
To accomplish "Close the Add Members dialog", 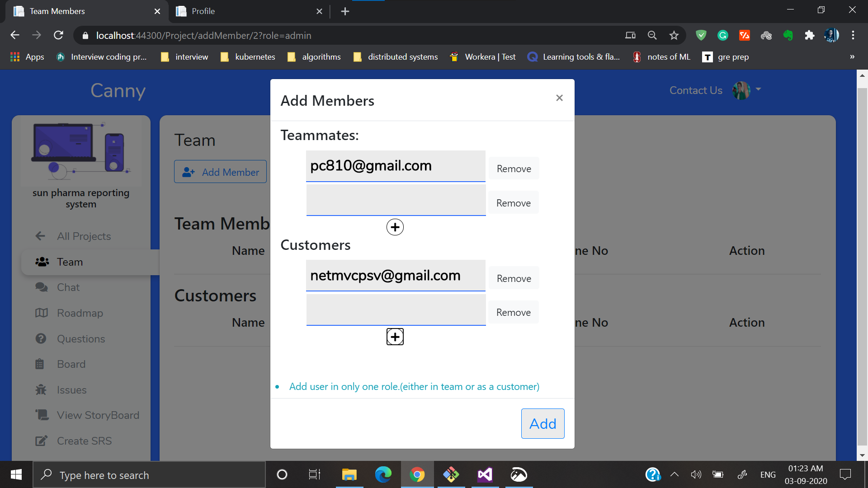I will pos(559,98).
